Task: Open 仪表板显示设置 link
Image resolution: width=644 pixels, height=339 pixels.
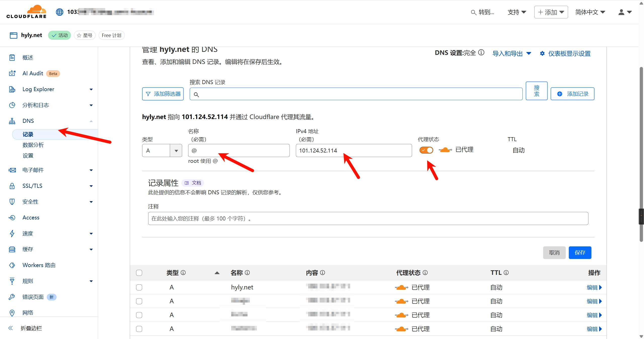Action: pos(565,54)
